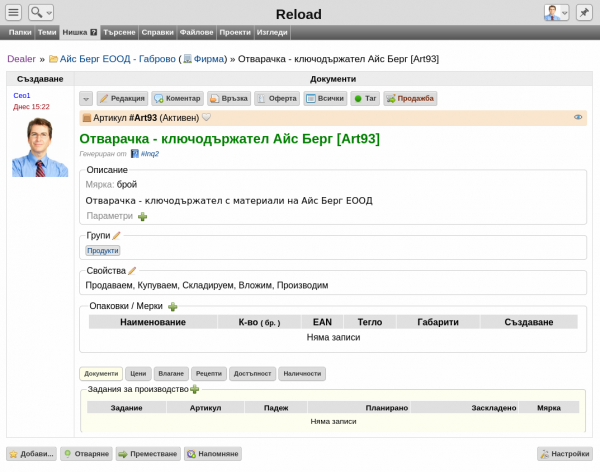Screen dimensions: 600x472
Task: Select the Рецепти sub-tab
Action: (x=209, y=374)
